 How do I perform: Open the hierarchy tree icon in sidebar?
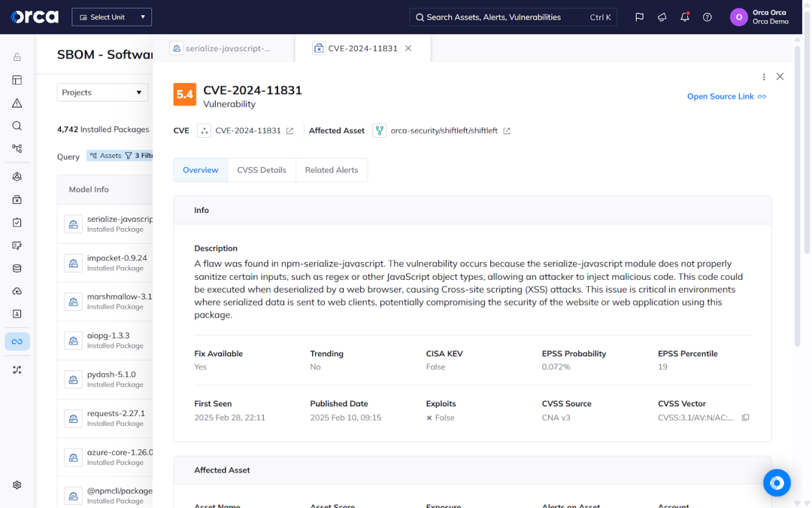tap(17, 149)
